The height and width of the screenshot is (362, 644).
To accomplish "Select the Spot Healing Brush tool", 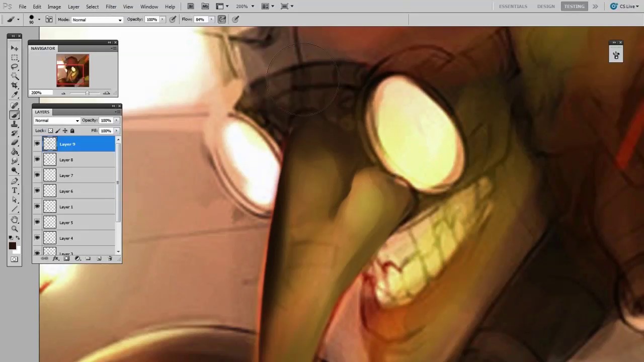I will [x=15, y=106].
